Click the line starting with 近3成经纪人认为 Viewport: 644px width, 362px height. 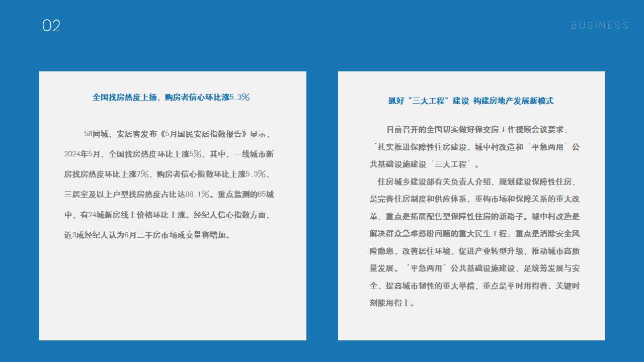pos(147,235)
